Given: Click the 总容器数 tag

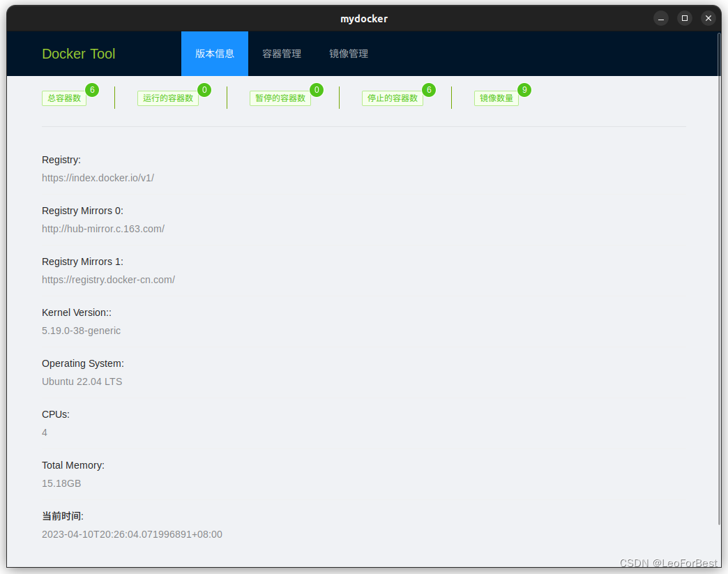Looking at the screenshot, I should [64, 98].
